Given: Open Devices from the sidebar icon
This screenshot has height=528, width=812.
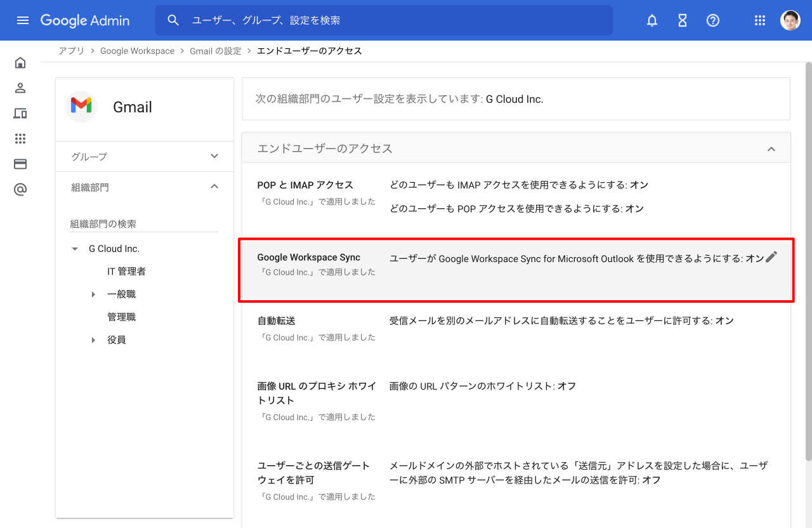Looking at the screenshot, I should coord(20,113).
